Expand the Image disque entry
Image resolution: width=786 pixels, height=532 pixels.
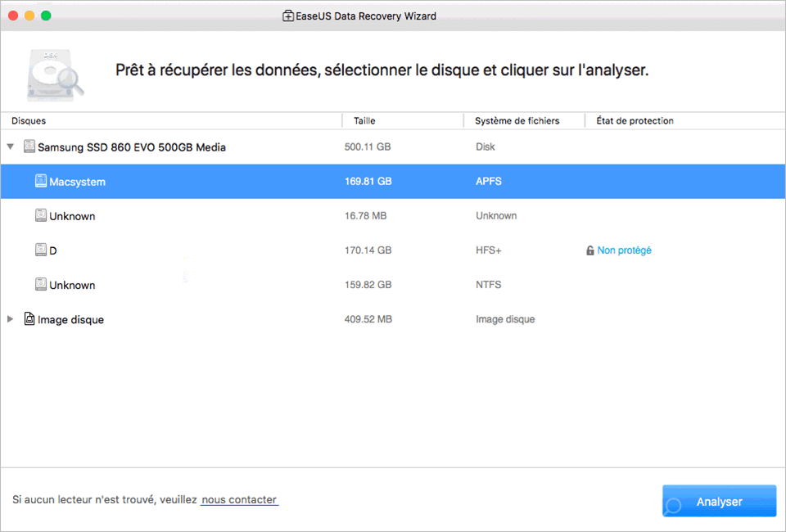(10, 319)
